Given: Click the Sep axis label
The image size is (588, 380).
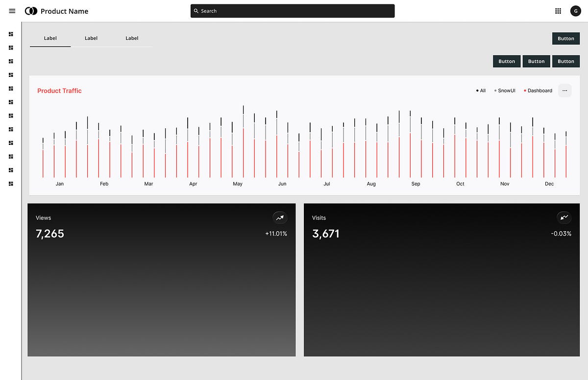Looking at the screenshot, I should click(416, 184).
